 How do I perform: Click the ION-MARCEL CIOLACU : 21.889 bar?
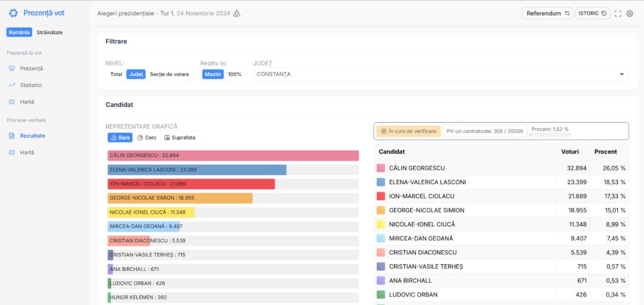pos(191,184)
